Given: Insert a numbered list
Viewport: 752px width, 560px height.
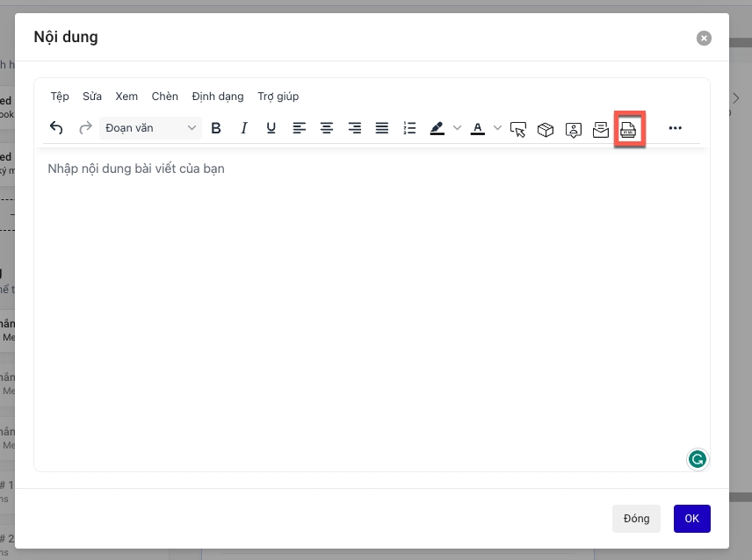Looking at the screenshot, I should click(409, 128).
